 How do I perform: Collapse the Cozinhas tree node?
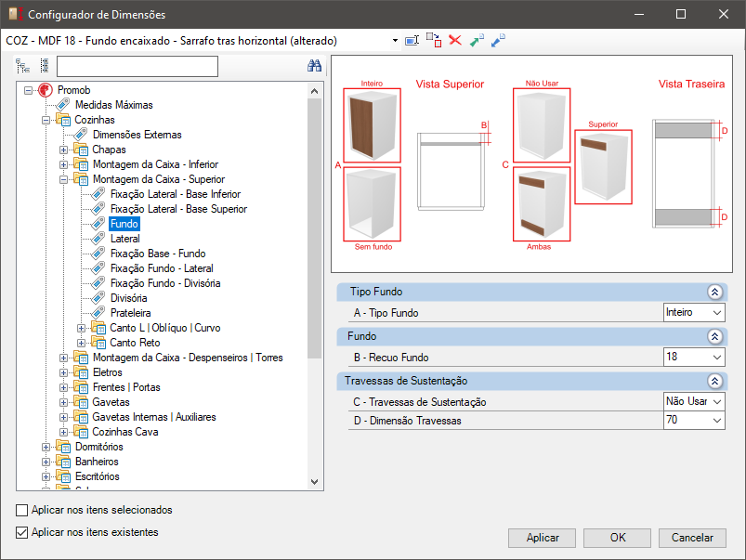tap(46, 120)
